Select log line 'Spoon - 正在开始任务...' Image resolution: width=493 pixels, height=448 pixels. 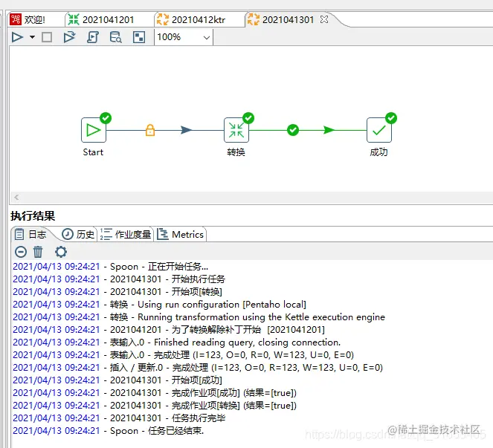[x=110, y=267]
